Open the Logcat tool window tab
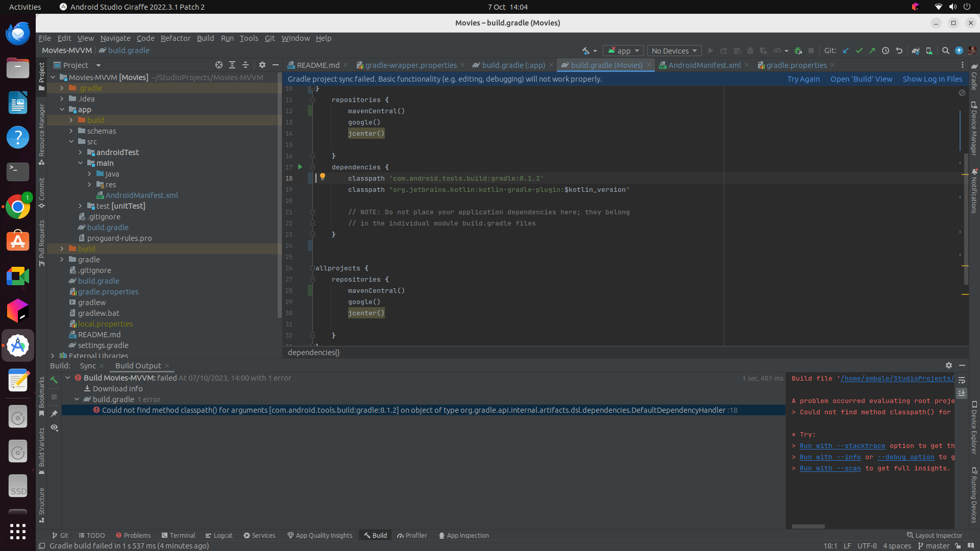Screen dimensions: 980x551 (219, 535)
